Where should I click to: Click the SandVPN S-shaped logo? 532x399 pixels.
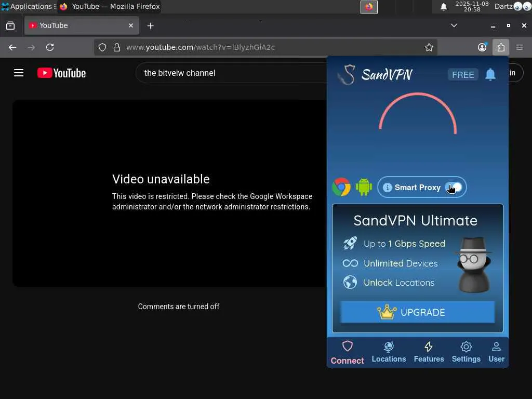[347, 75]
